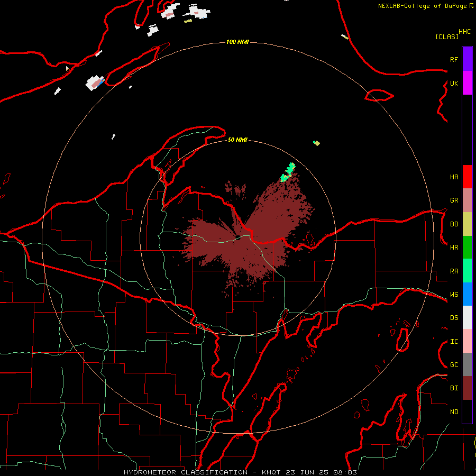Click the 'HA' legend label
The image size is (476, 476).
tap(454, 177)
